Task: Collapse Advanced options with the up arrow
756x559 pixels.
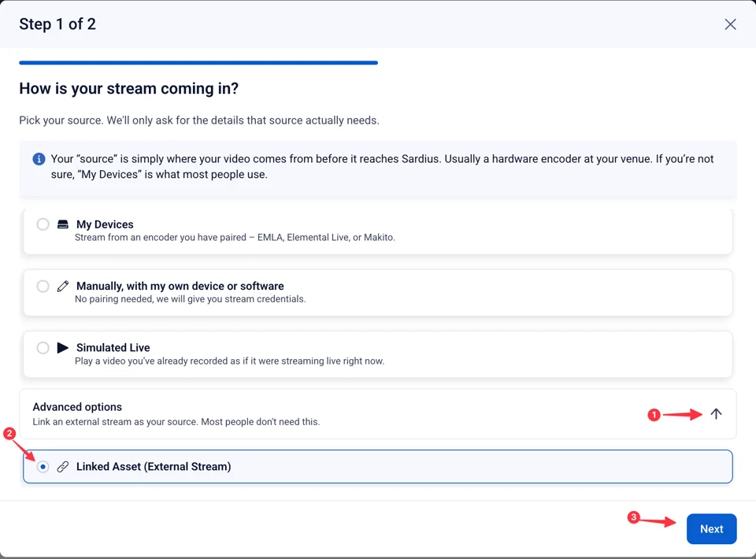Action: [716, 414]
